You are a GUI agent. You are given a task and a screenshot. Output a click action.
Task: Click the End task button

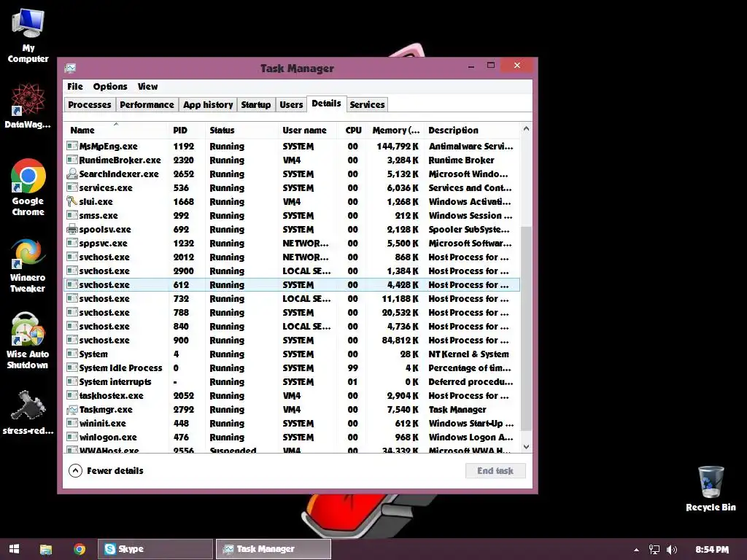click(495, 470)
